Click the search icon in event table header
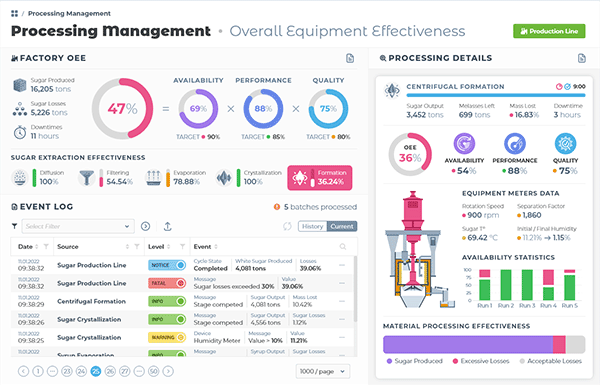Image resolution: width=600 pixels, height=385 pixels. 342,247
